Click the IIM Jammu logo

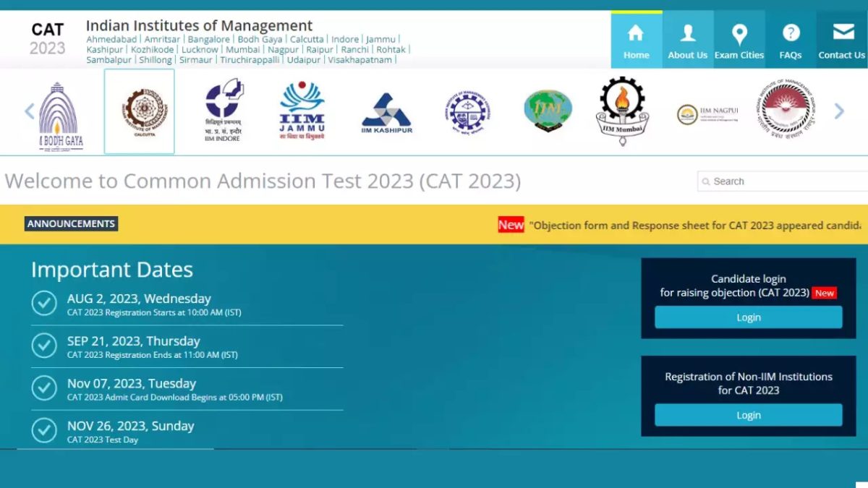click(301, 110)
